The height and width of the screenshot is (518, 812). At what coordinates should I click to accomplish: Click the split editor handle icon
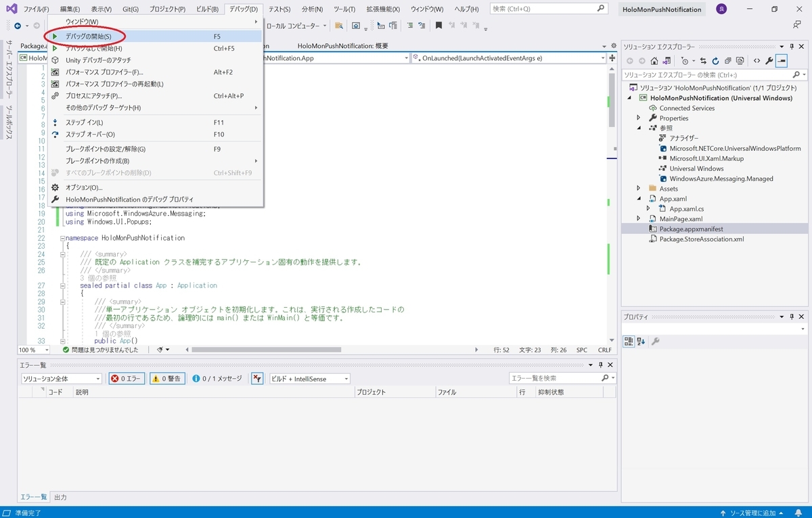pos(613,57)
